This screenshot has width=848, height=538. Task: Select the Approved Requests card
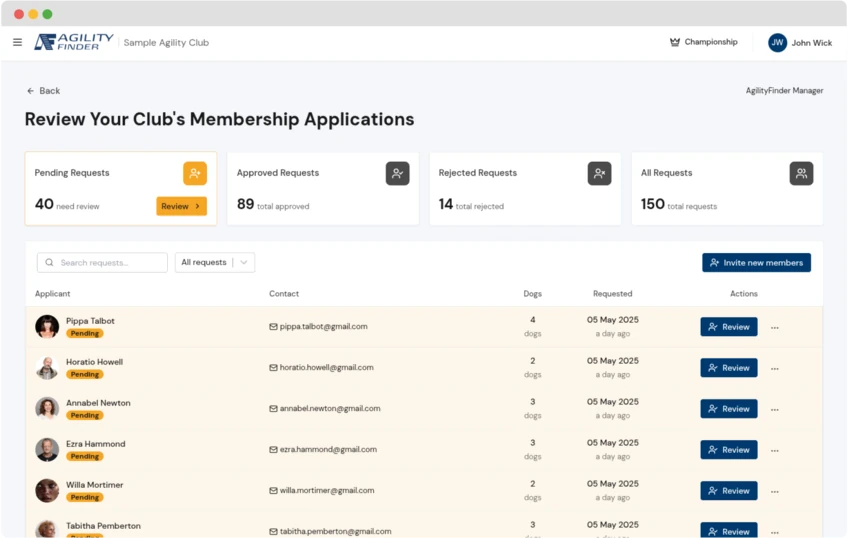coord(322,189)
